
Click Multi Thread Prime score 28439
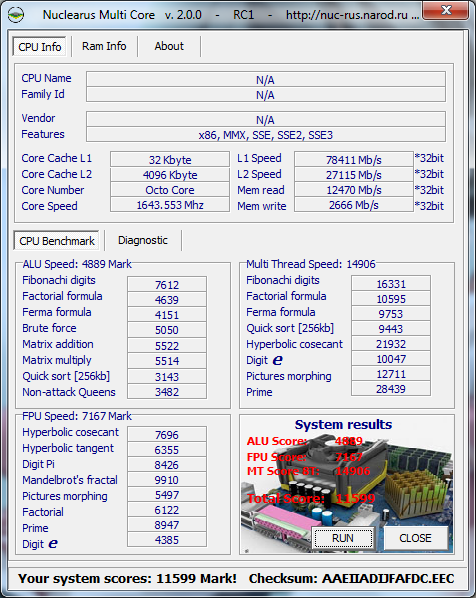(x=391, y=389)
